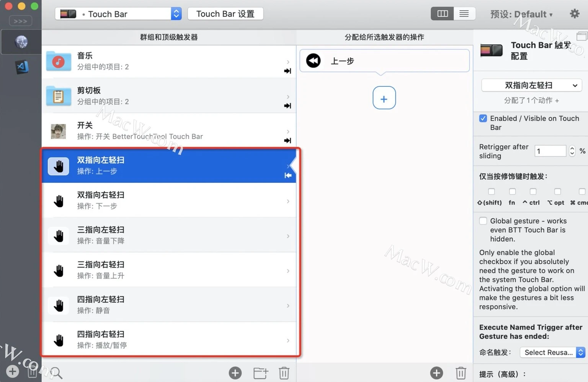Screen dimensions: 588x382
Task: Enable the opt modifier key checkbox
Action: [x=557, y=191]
